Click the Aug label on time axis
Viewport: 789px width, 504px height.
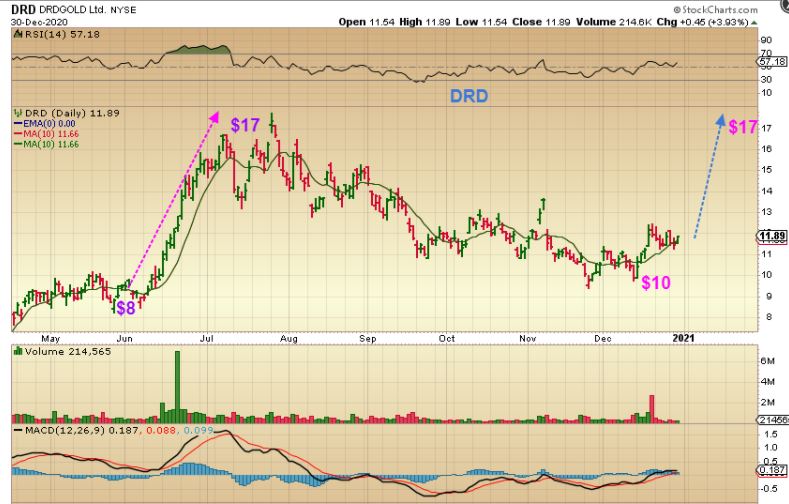point(289,339)
